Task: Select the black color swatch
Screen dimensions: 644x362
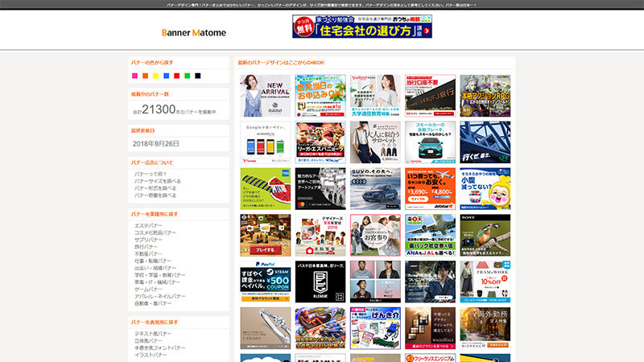Action: point(197,76)
